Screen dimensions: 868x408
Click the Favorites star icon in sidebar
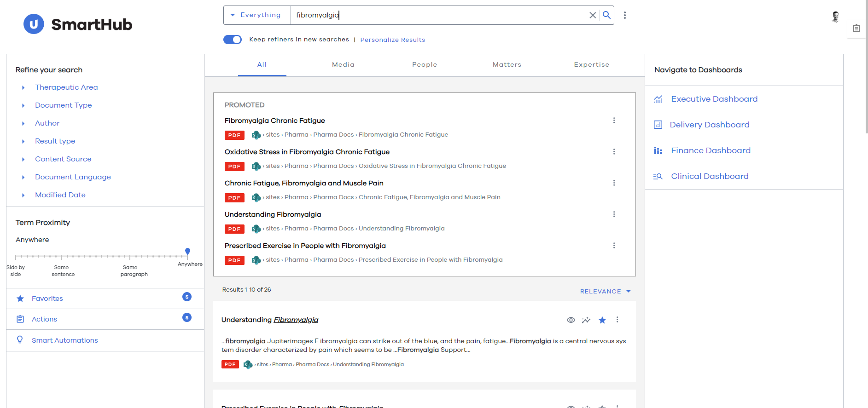[20, 299]
